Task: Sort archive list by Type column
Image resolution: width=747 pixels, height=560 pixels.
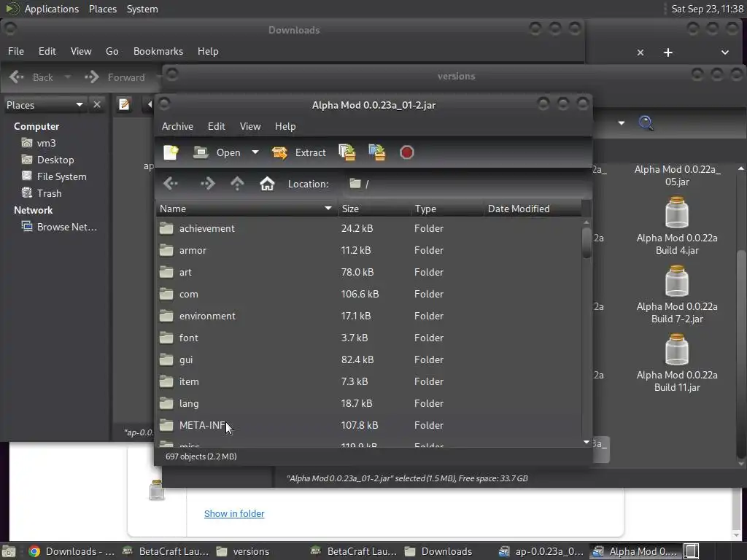Action: click(x=447, y=209)
